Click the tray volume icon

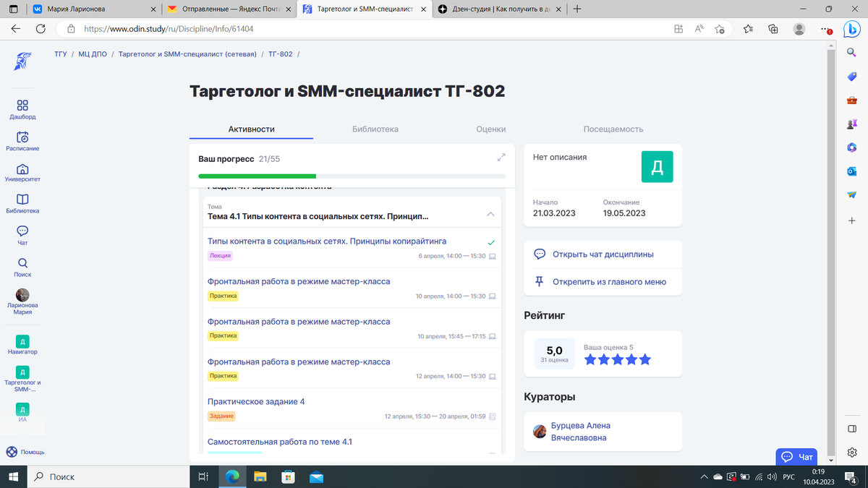pyautogui.click(x=772, y=477)
